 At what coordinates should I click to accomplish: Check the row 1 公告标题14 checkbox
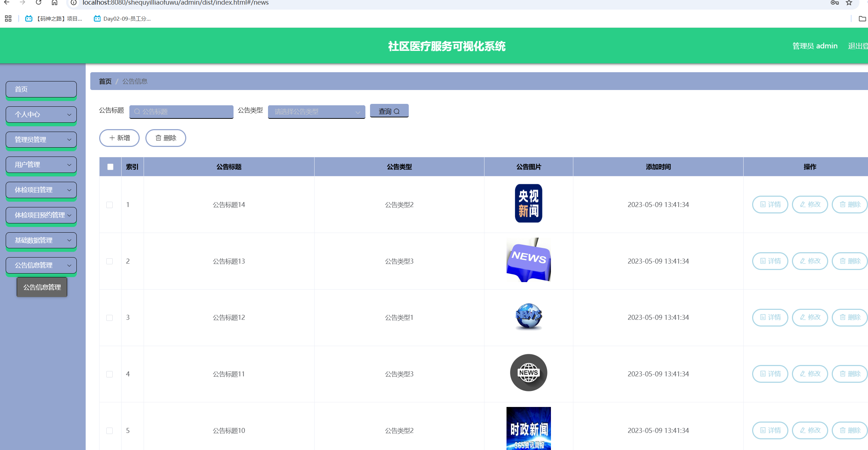pyautogui.click(x=109, y=205)
